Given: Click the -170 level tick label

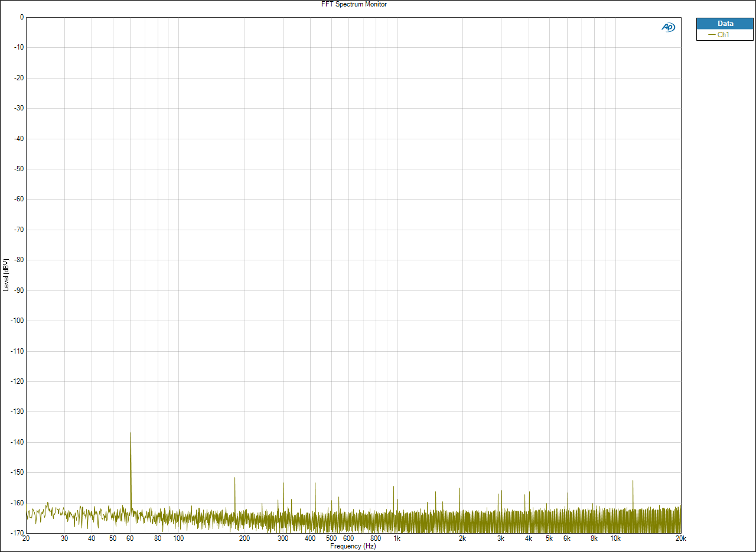Looking at the screenshot, I should [x=16, y=533].
